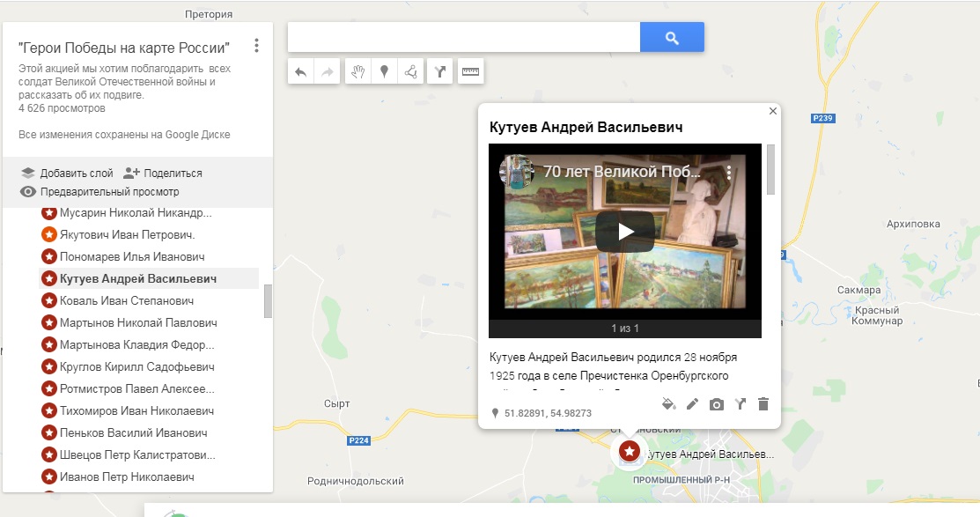Click the Поделиться link
This screenshot has height=517, width=980.
173,174
